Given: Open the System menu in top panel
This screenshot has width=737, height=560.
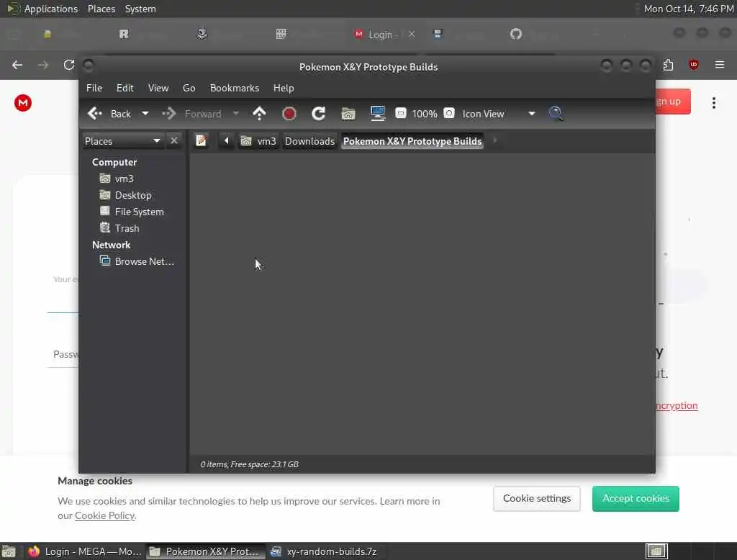Looking at the screenshot, I should click(x=140, y=9).
